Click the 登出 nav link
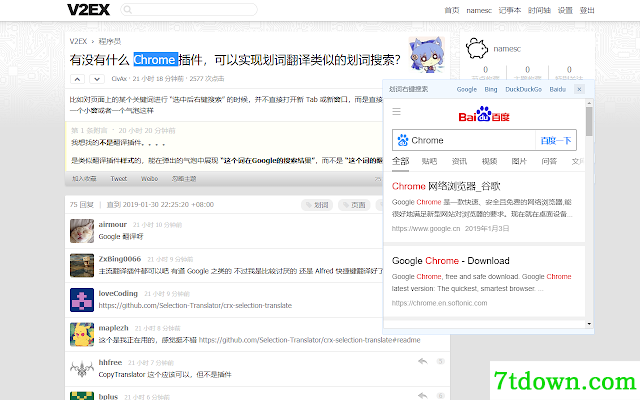This screenshot has height=400, width=640. pyautogui.click(x=587, y=10)
